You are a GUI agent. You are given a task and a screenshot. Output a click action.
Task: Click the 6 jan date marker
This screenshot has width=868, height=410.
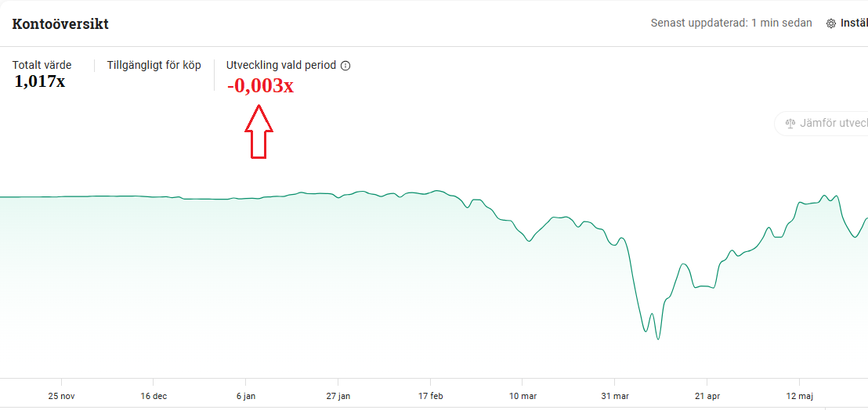(246, 396)
